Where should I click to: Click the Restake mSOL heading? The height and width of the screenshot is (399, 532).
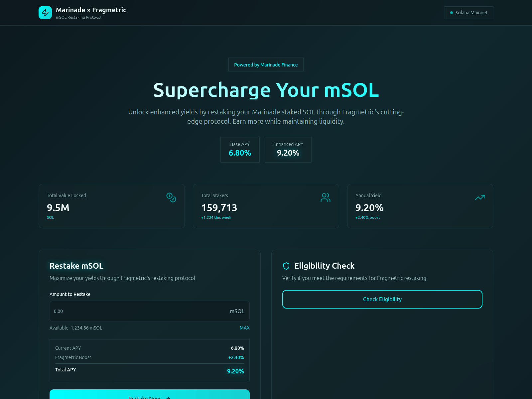click(76, 266)
